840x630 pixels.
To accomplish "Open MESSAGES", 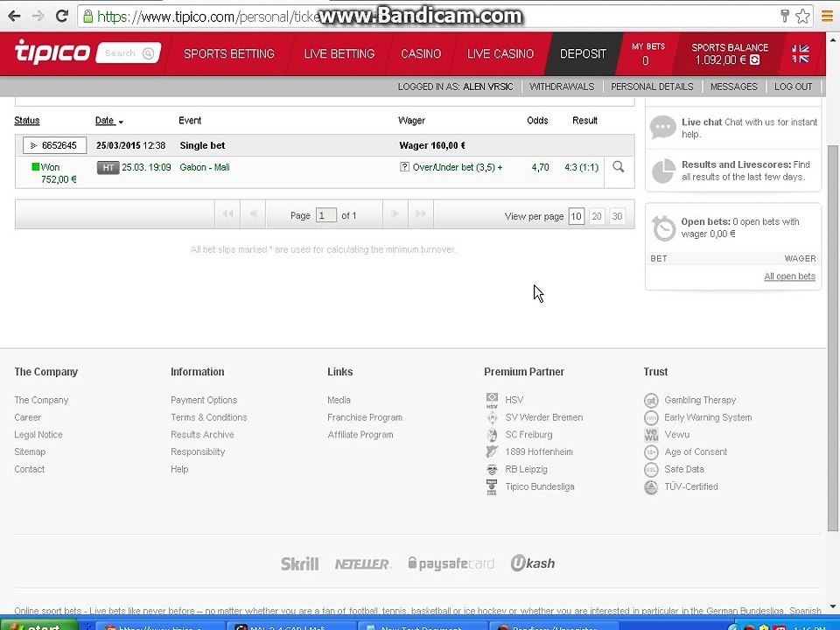I will [x=733, y=87].
